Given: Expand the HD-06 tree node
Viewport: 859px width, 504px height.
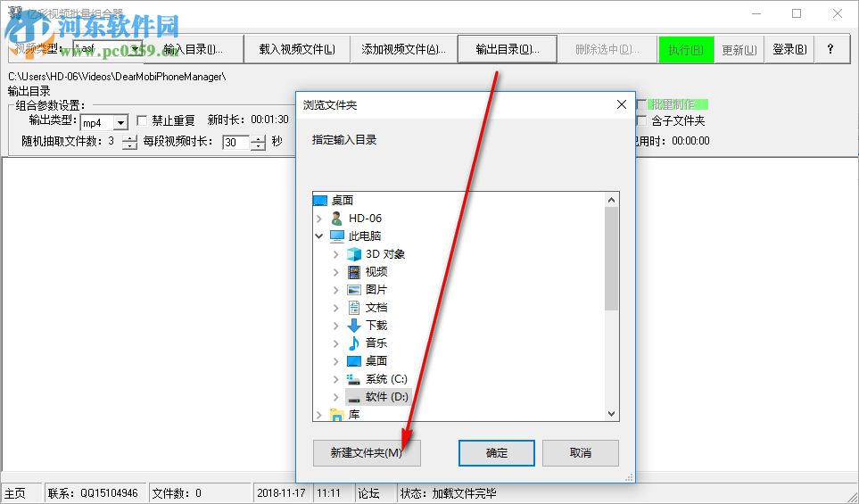Looking at the screenshot, I should pos(318,218).
